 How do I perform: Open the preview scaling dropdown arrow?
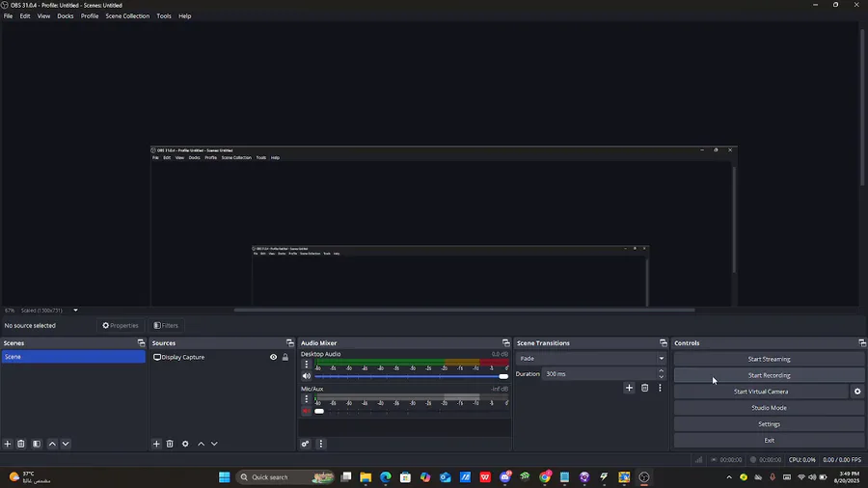click(x=76, y=311)
